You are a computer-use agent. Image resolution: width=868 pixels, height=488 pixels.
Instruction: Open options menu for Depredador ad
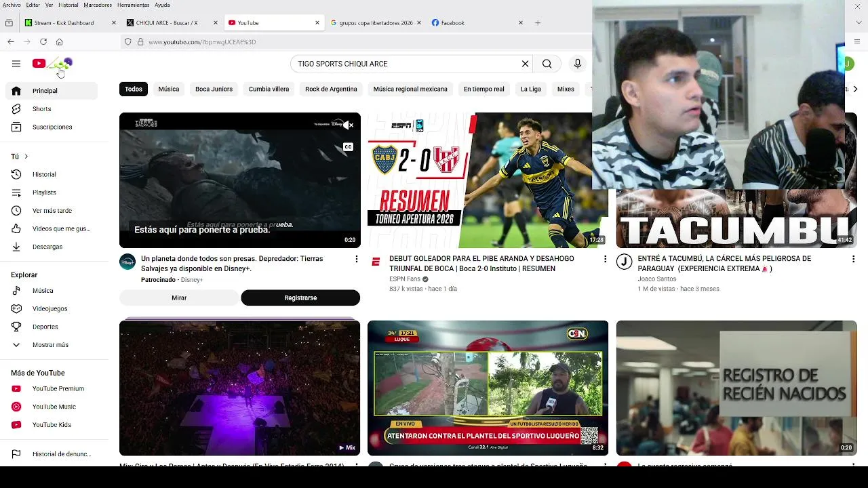point(357,259)
